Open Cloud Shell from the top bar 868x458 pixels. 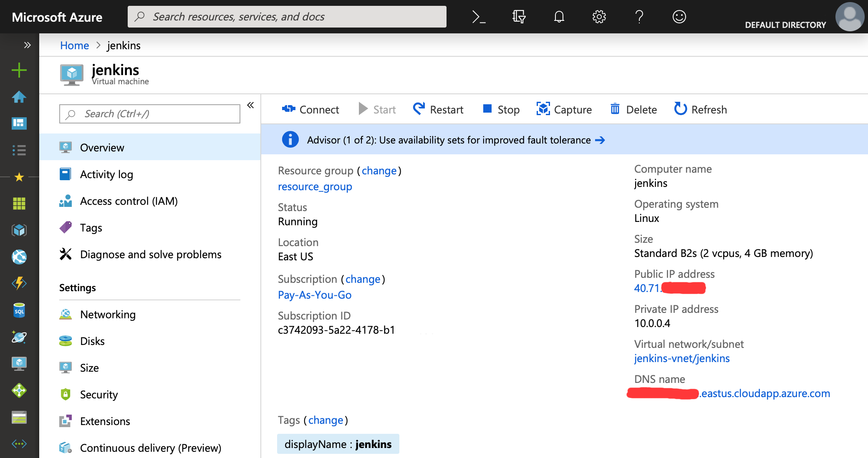[479, 17]
